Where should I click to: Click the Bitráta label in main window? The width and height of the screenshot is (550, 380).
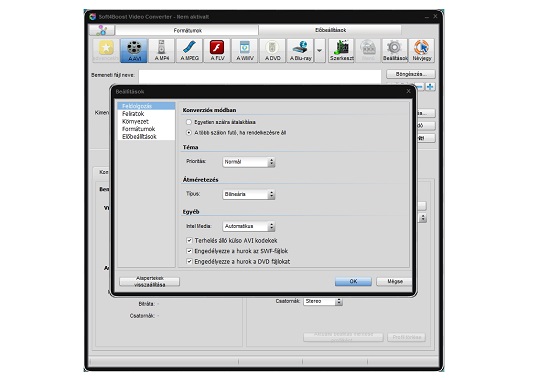pyautogui.click(x=146, y=304)
